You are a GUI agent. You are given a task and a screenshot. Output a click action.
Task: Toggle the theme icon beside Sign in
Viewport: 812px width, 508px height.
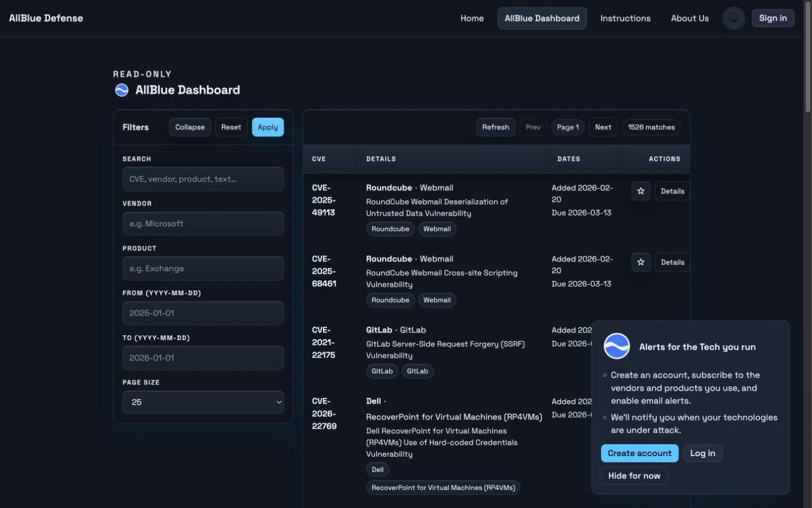(733, 18)
